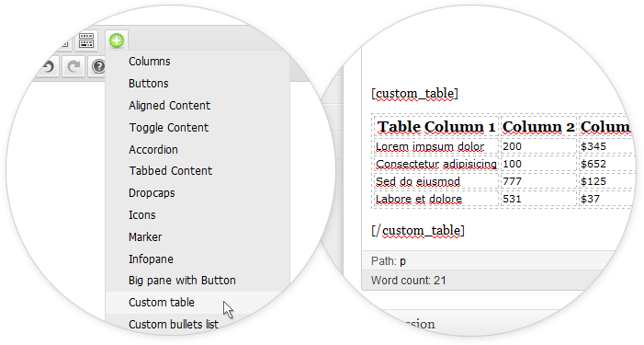Click the Lorem impsum dolor table cell

pos(436,146)
